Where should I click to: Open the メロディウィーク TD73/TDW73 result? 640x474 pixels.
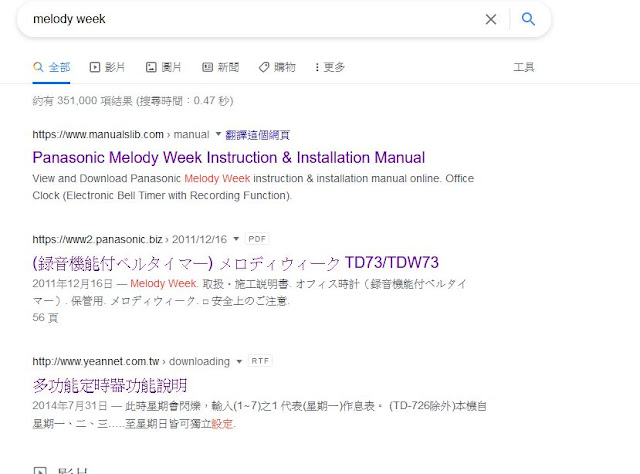pos(236,263)
